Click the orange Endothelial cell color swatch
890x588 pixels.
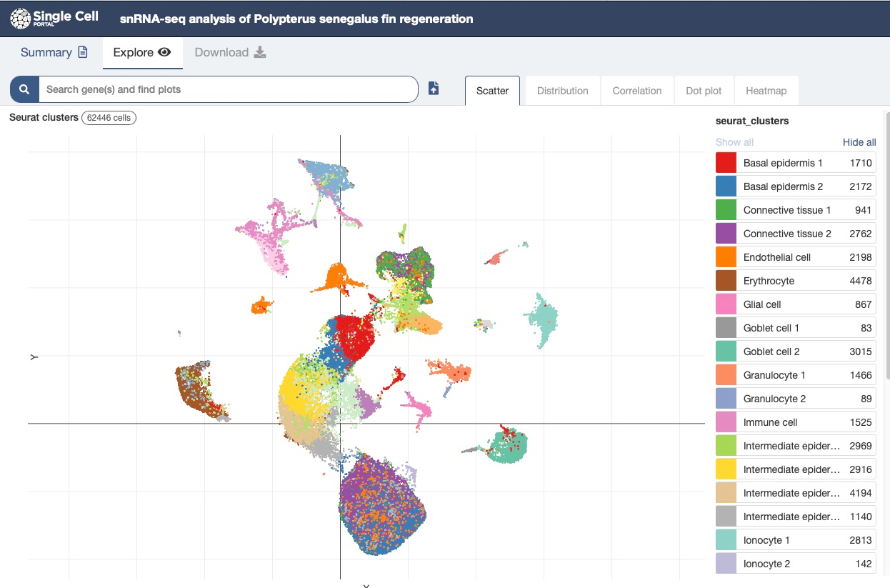pyautogui.click(x=726, y=257)
